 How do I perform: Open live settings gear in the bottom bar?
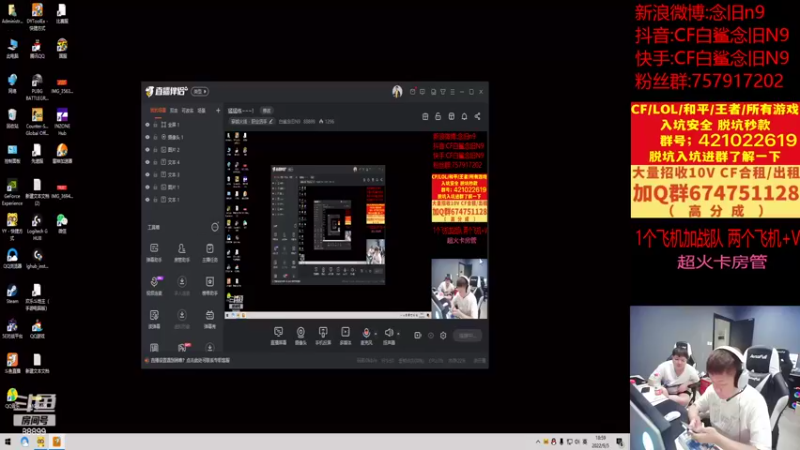[x=443, y=336]
